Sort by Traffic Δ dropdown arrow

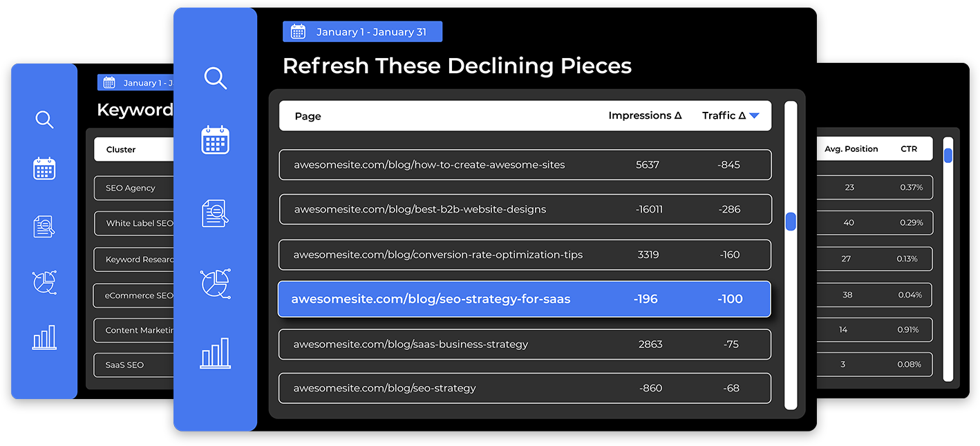click(754, 116)
